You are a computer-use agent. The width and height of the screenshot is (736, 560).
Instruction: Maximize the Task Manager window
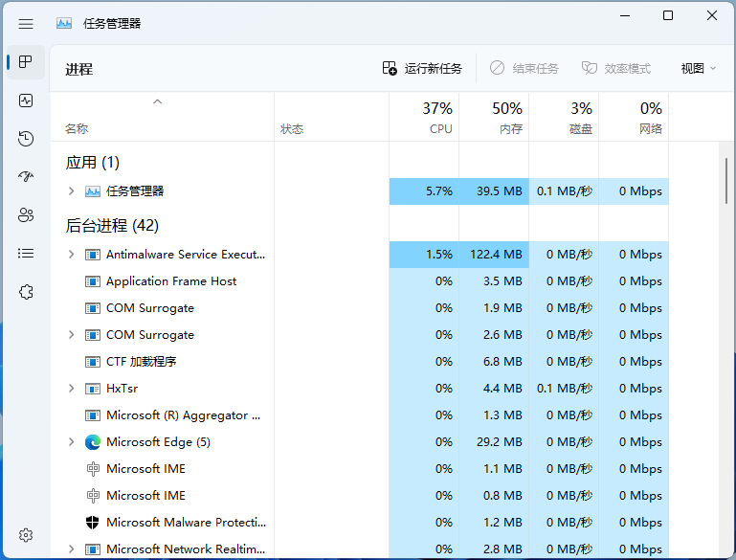click(x=668, y=15)
